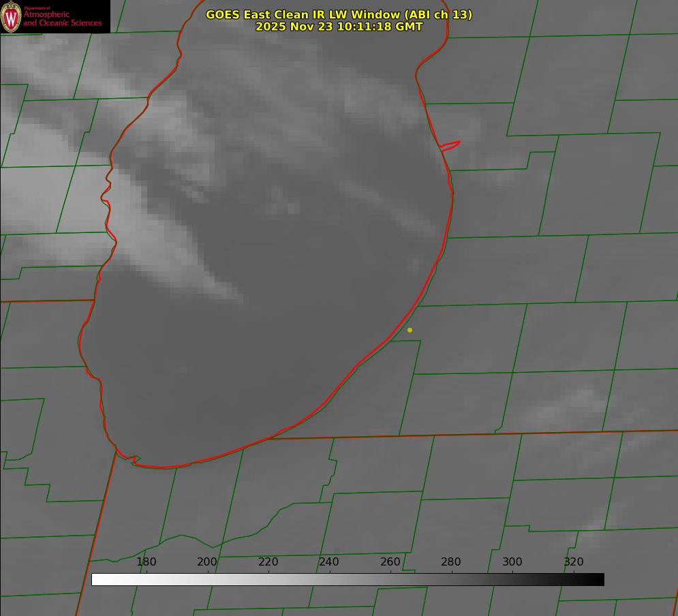Click the 2025 Nov 23 timestamp text

(x=339, y=27)
